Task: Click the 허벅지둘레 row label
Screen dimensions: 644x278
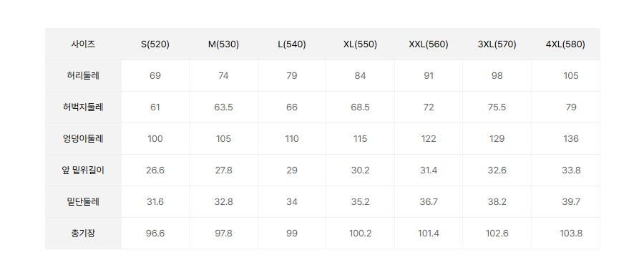Action: [x=83, y=107]
